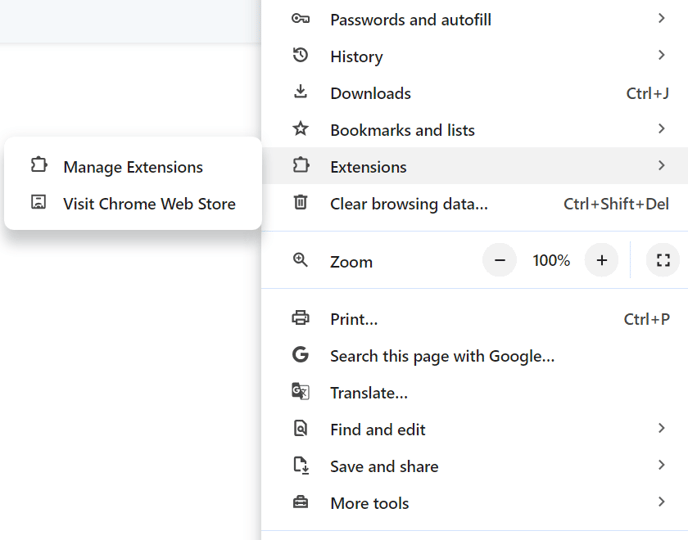Image resolution: width=688 pixels, height=540 pixels.
Task: Decrease zoom with the minus button
Action: pyautogui.click(x=500, y=260)
